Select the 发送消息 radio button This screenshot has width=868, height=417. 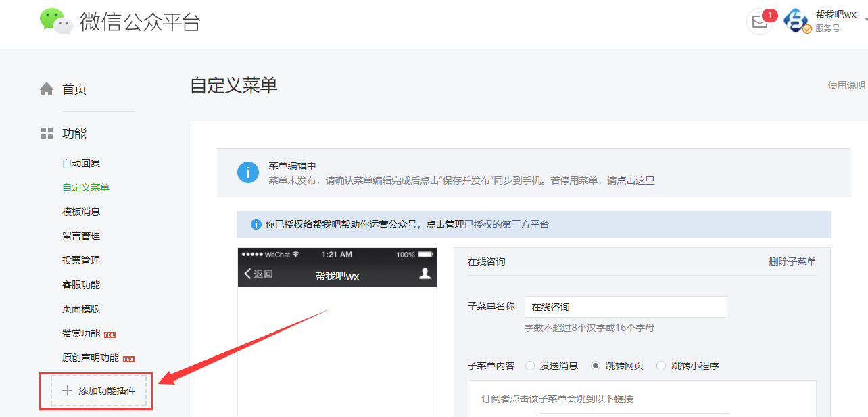point(529,366)
